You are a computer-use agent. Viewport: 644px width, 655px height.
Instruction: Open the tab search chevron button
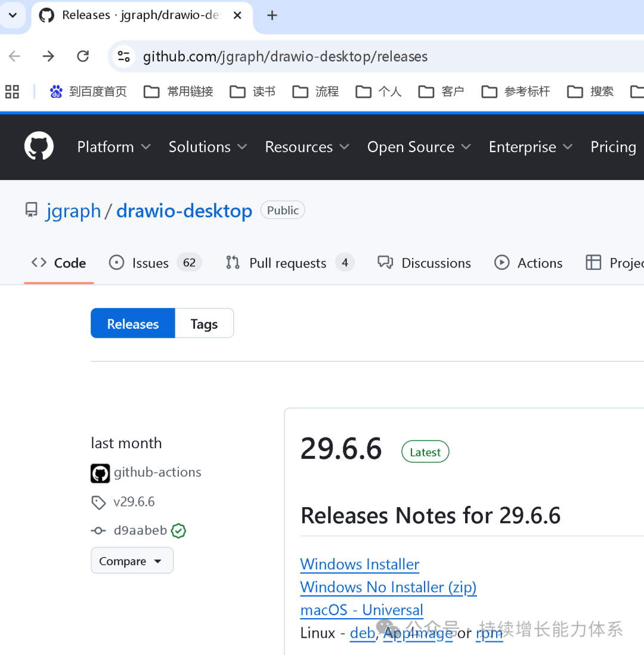click(x=13, y=15)
